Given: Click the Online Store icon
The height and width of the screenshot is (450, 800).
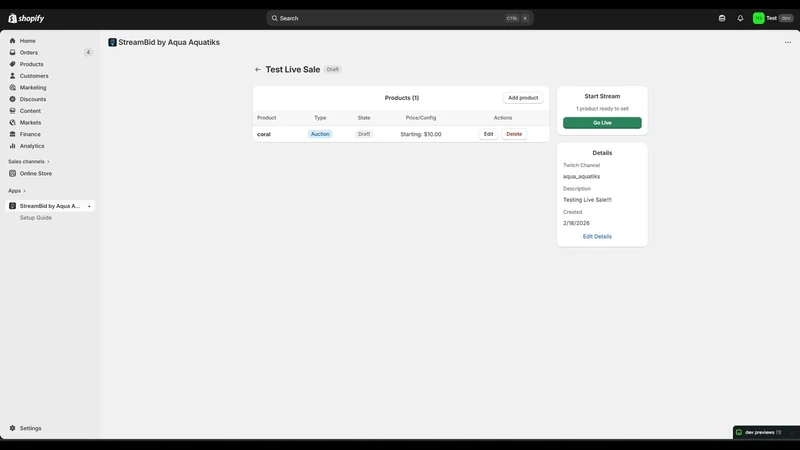Looking at the screenshot, I should click(x=13, y=173).
